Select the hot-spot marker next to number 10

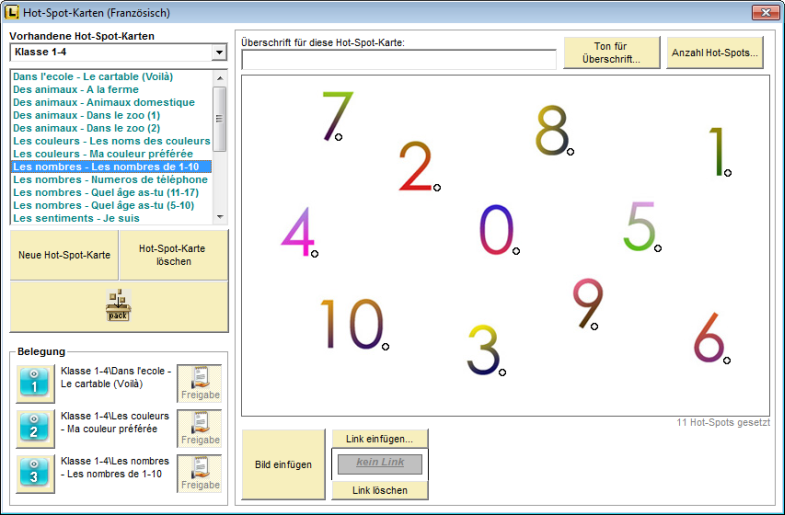(385, 347)
